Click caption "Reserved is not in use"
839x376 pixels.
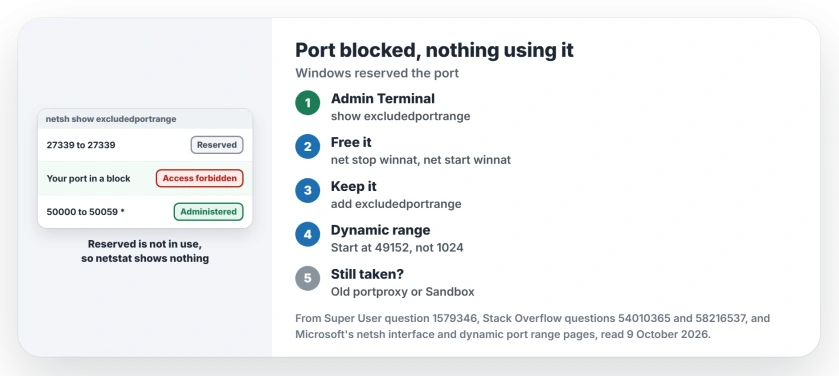tap(144, 244)
